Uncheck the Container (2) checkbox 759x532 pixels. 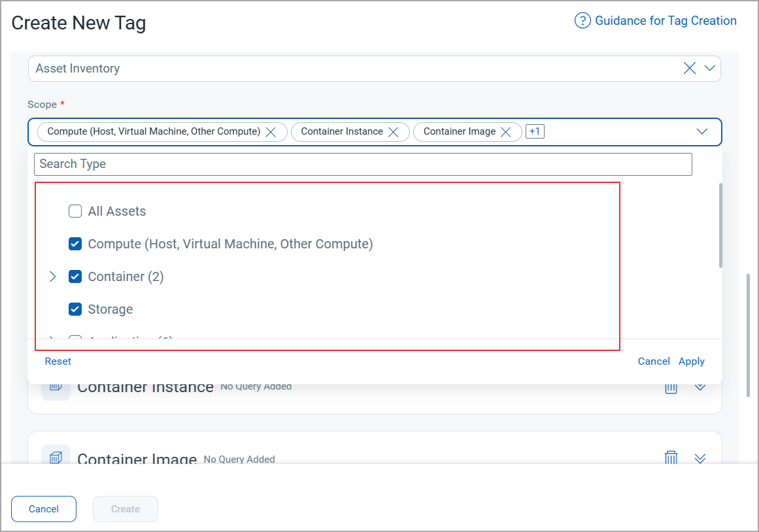tap(75, 276)
